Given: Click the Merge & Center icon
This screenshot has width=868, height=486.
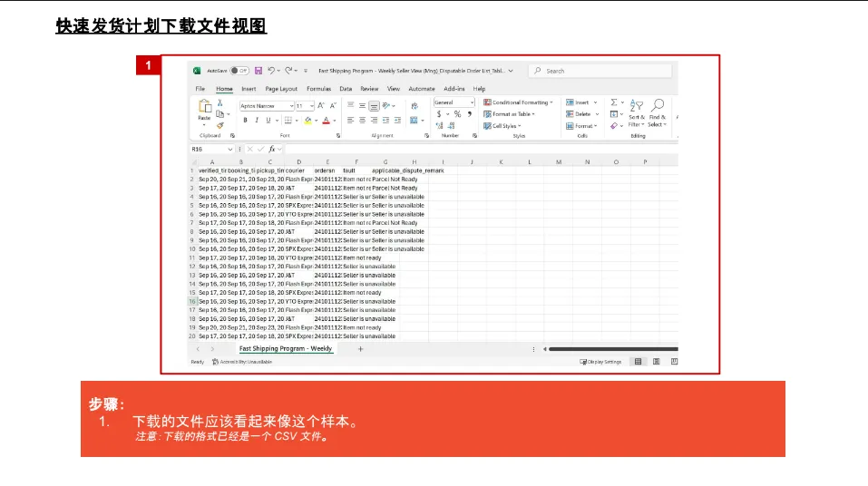Looking at the screenshot, I should 414,120.
